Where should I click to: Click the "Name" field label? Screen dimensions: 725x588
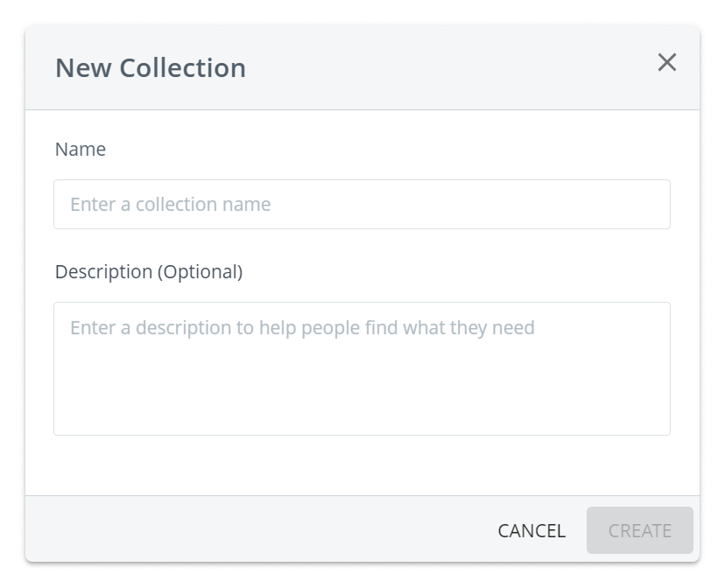tap(81, 150)
